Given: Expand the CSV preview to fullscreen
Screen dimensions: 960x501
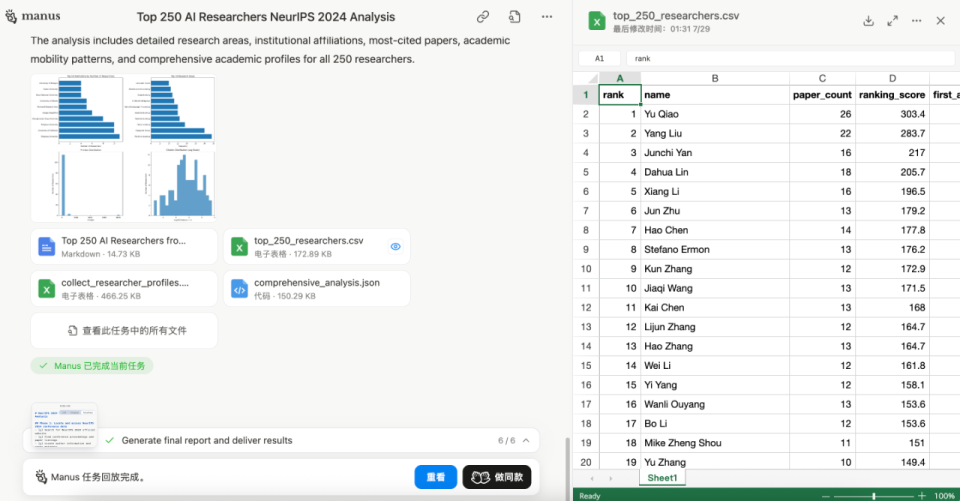Looking at the screenshot, I should tap(893, 21).
